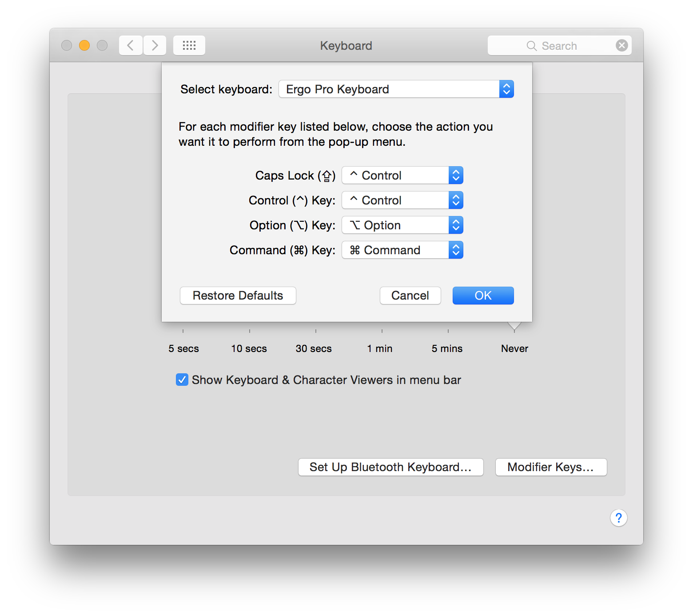Navigate forward using the forward arrow
Screen dimensions: 693x616
(x=154, y=45)
